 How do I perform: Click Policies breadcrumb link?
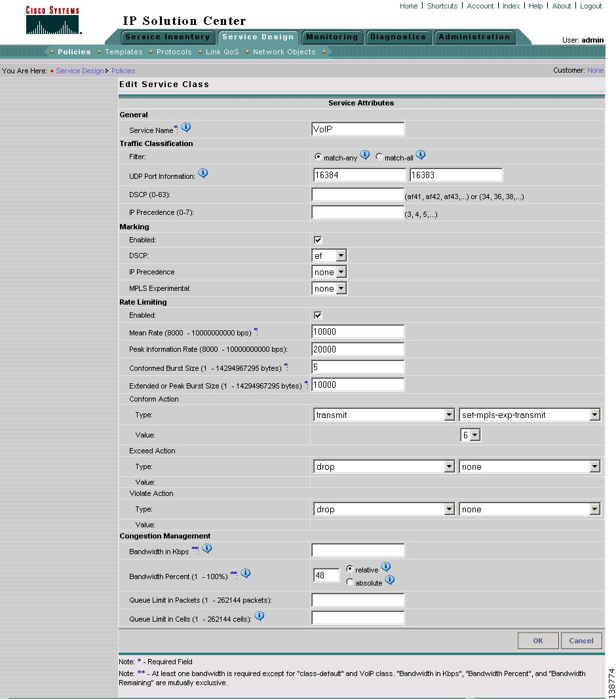[123, 71]
